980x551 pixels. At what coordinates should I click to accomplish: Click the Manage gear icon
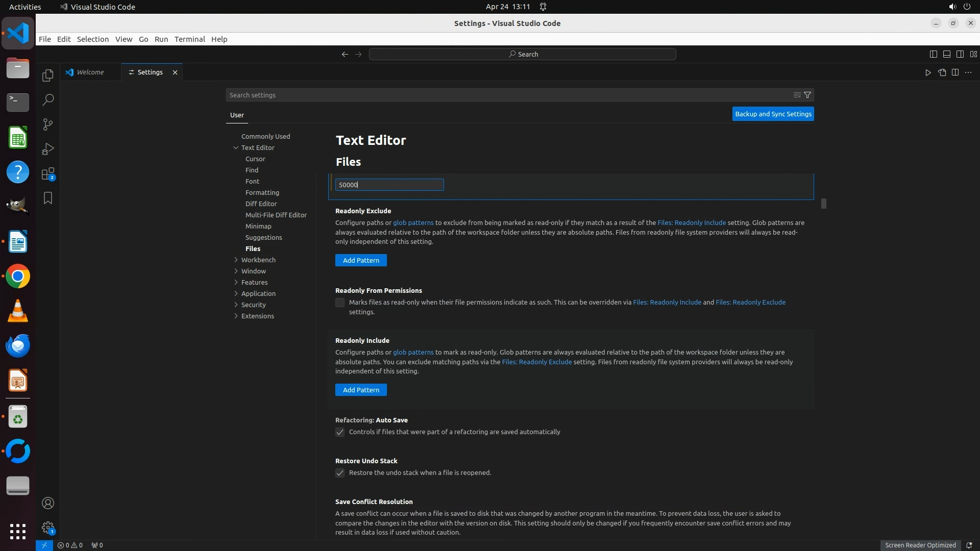point(48,528)
